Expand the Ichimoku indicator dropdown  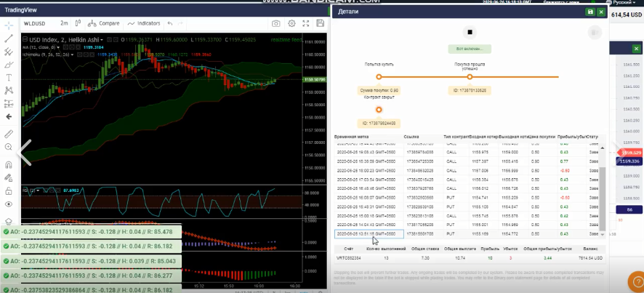click(x=72, y=55)
